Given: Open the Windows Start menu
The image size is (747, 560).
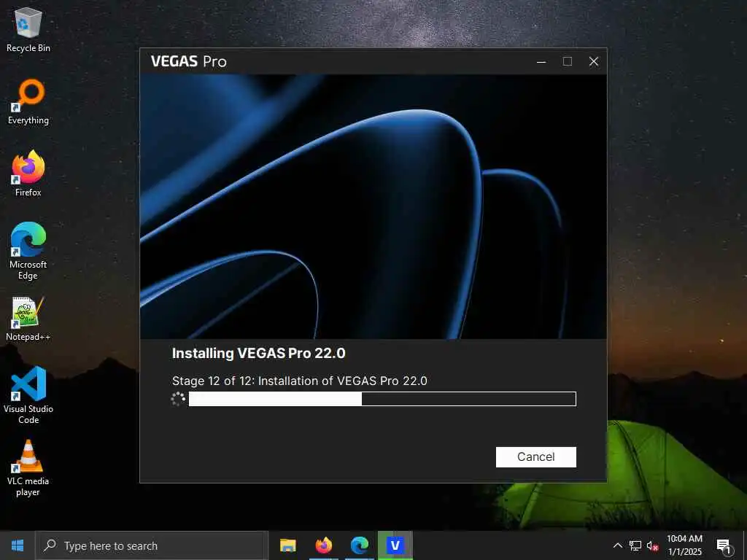Looking at the screenshot, I should 18,545.
